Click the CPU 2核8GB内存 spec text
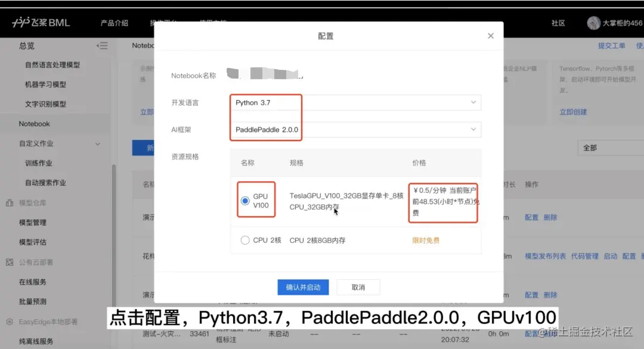This screenshot has height=349, width=644. (317, 241)
